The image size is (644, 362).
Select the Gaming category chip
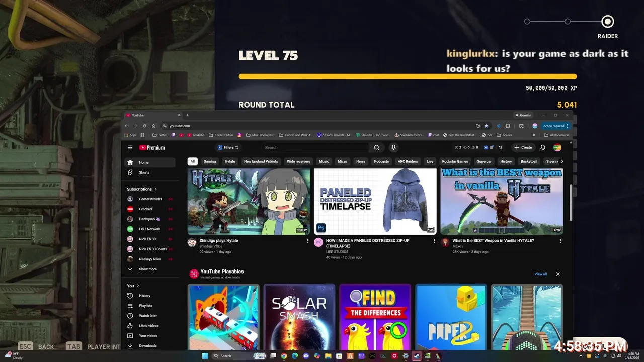[x=210, y=161]
